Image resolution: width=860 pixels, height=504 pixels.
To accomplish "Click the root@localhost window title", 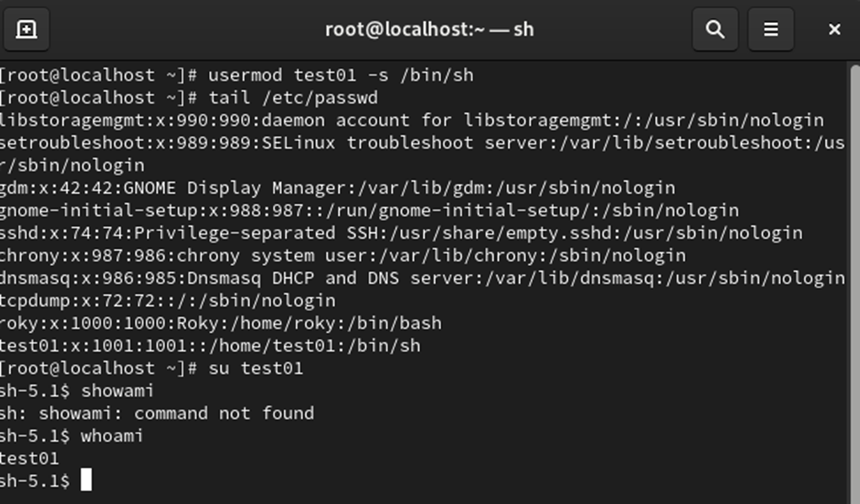I will pyautogui.click(x=429, y=30).
